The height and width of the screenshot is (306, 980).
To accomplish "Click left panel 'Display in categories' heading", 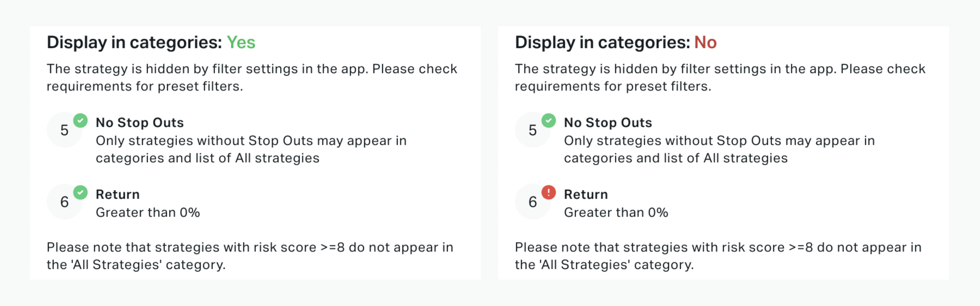I will coord(151,42).
